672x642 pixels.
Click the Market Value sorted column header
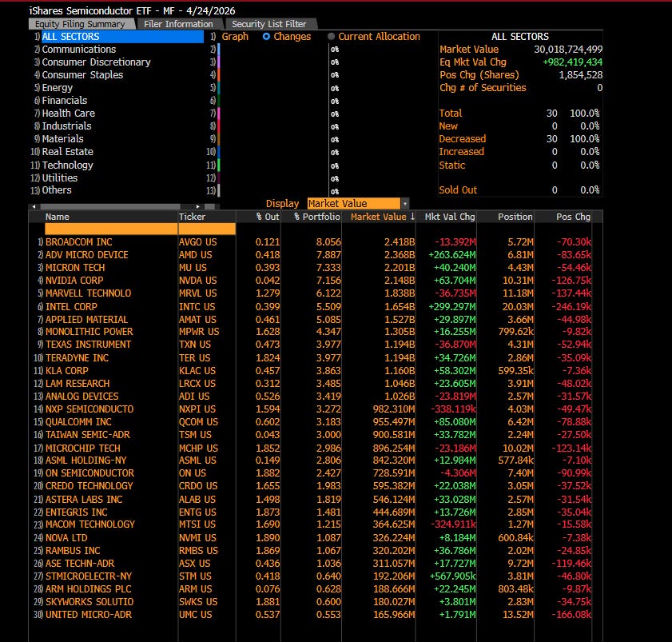coord(379,217)
